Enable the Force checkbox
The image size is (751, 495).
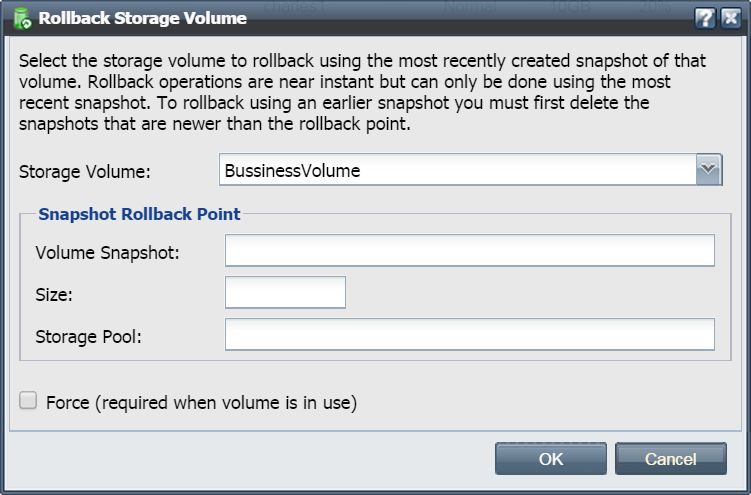click(28, 400)
